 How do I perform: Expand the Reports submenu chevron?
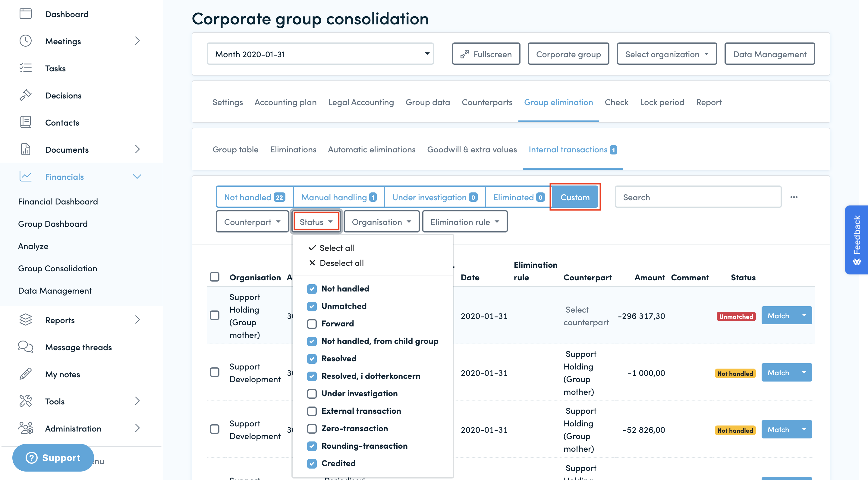tap(137, 320)
